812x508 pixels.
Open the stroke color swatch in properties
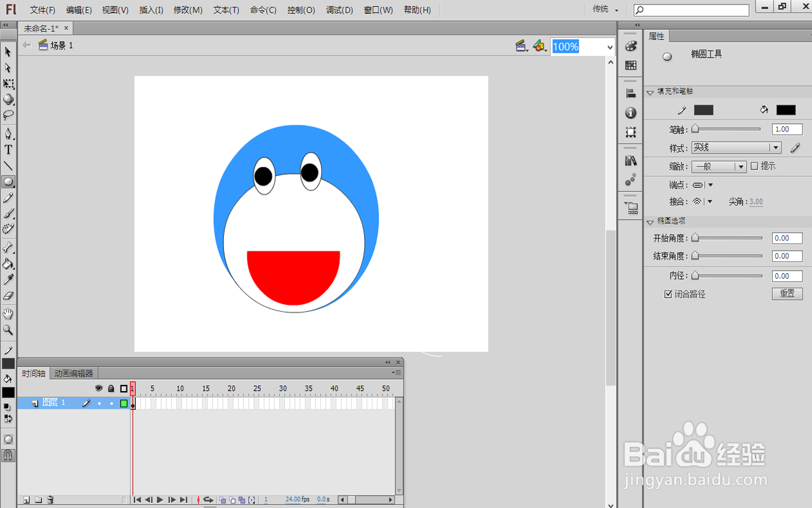click(x=704, y=110)
